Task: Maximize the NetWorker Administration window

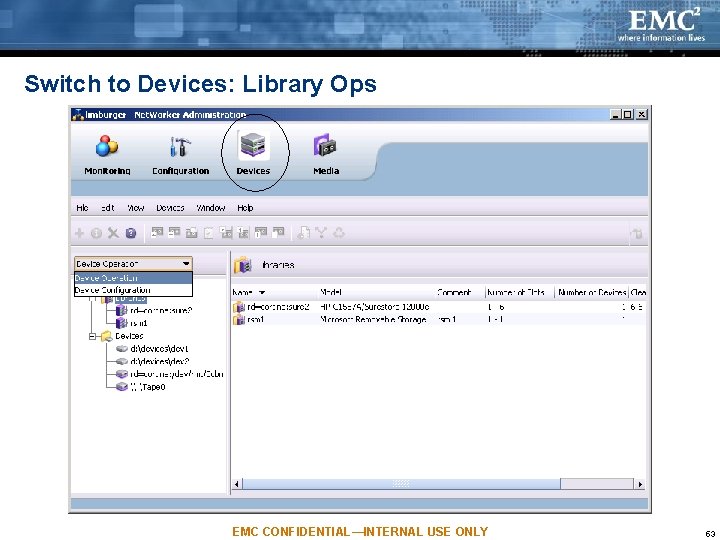Action: [628, 114]
